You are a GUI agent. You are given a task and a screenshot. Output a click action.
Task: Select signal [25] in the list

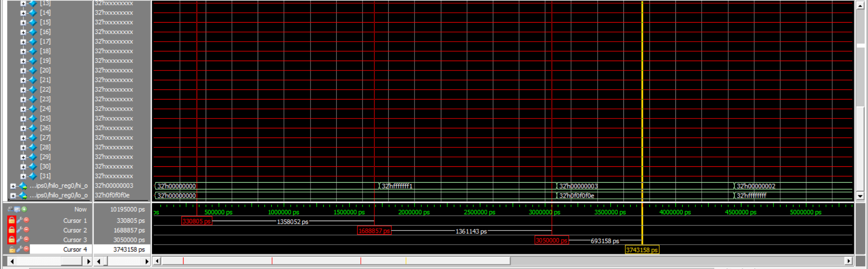(x=45, y=118)
